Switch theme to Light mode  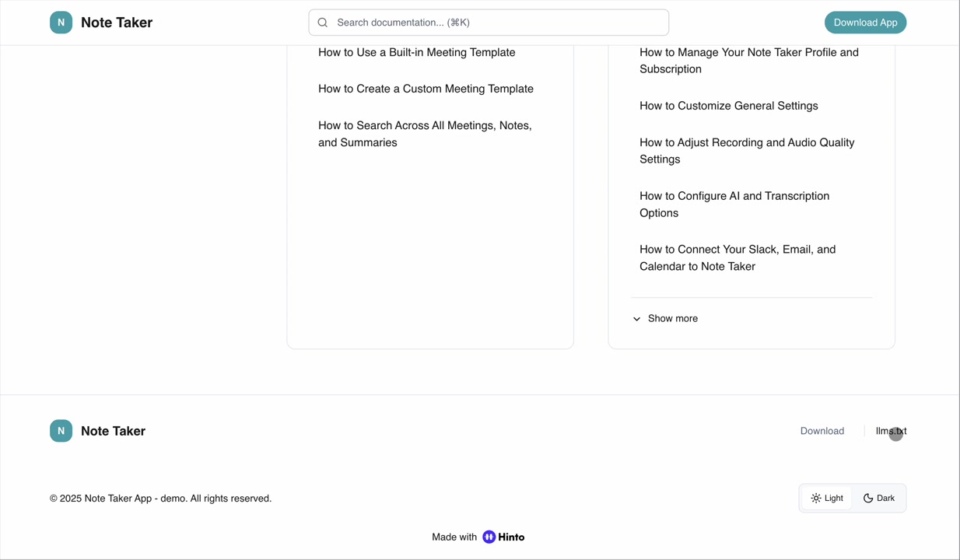(826, 499)
